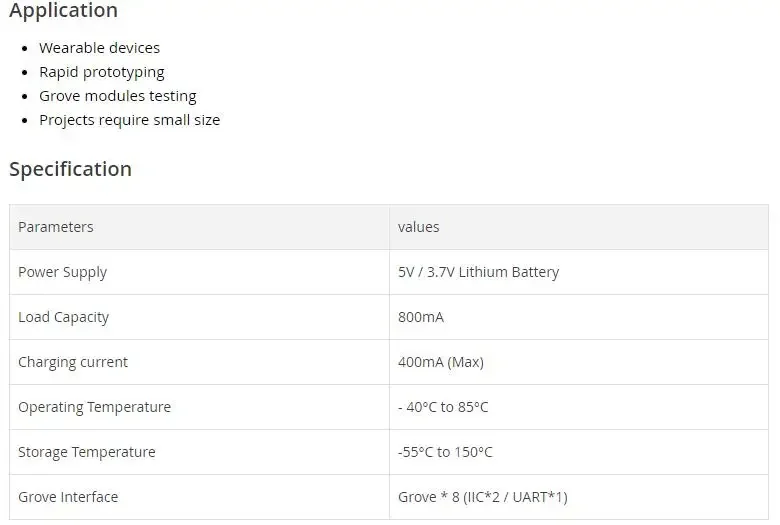Click the Application section heading

point(63,11)
